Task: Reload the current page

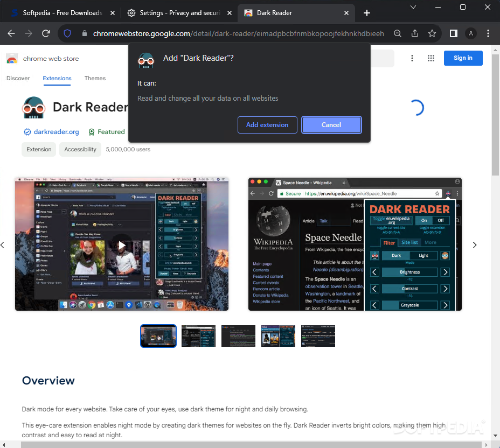Action: click(x=46, y=33)
